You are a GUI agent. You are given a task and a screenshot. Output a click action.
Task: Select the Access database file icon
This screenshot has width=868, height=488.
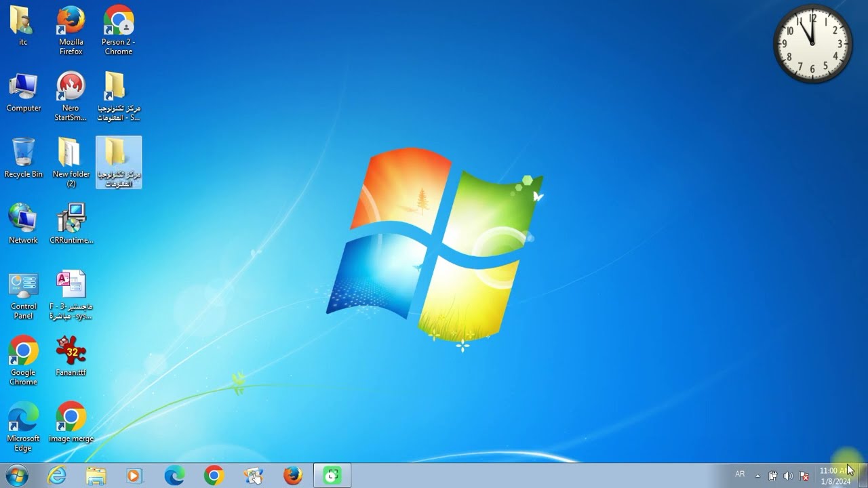point(71,296)
